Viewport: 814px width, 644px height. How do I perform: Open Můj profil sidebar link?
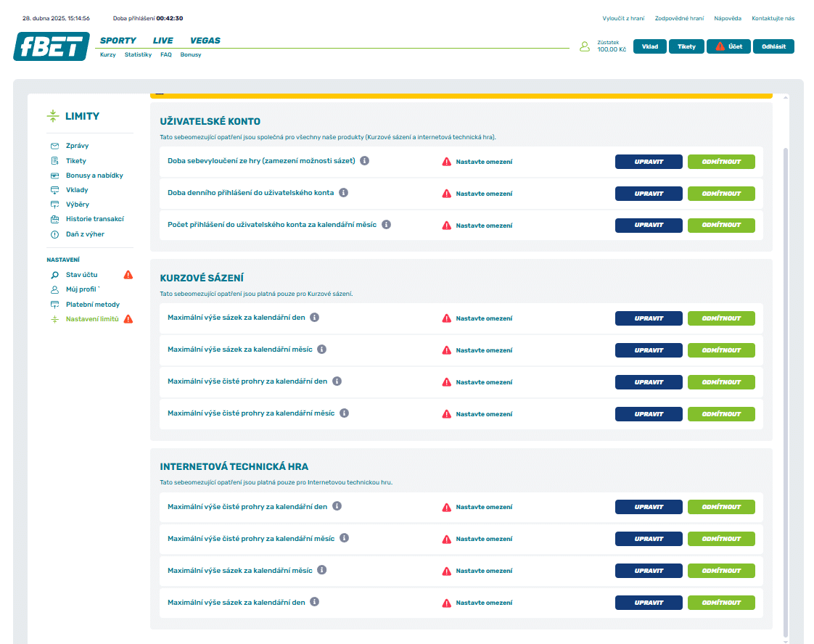tap(81, 289)
